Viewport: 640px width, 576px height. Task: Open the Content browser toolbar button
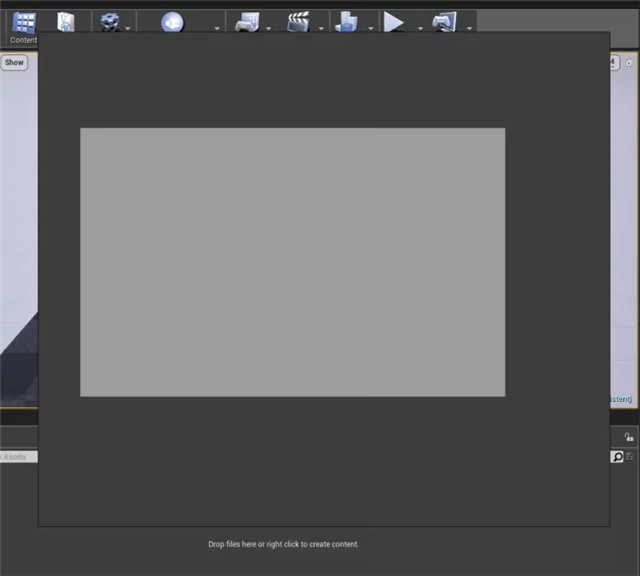23,27
